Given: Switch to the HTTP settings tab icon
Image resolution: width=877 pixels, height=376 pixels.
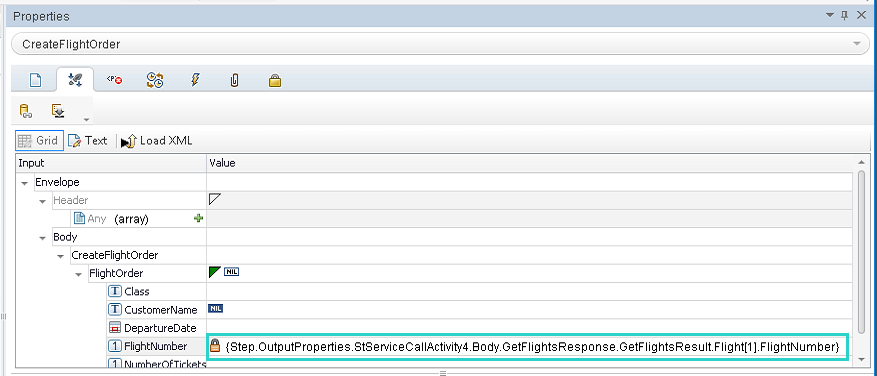Looking at the screenshot, I should point(155,81).
